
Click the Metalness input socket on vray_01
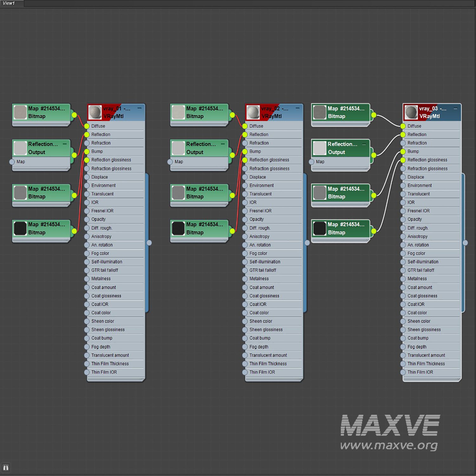click(87, 279)
